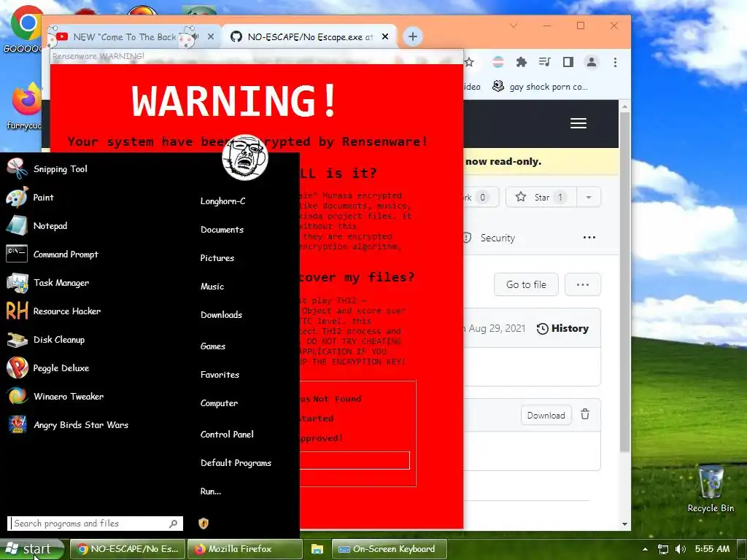Switch to YouTube "Come To The Back" tab
Image resolution: width=747 pixels, height=560 pixels.
(125, 36)
